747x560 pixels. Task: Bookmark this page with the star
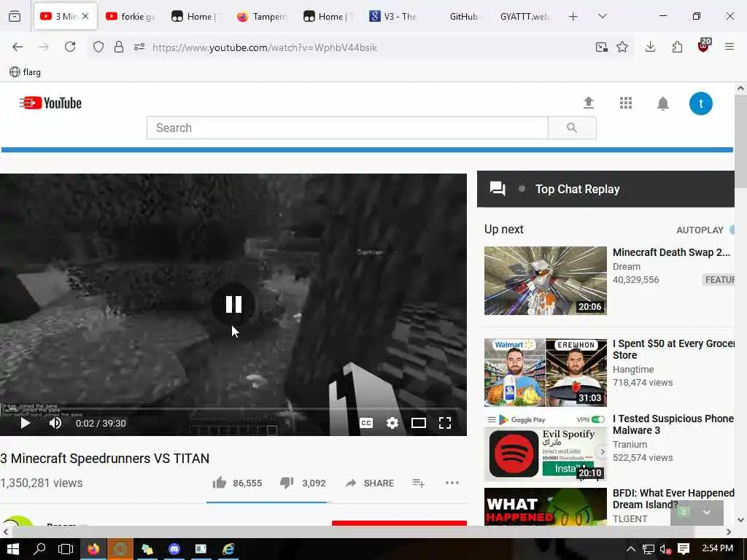622,47
